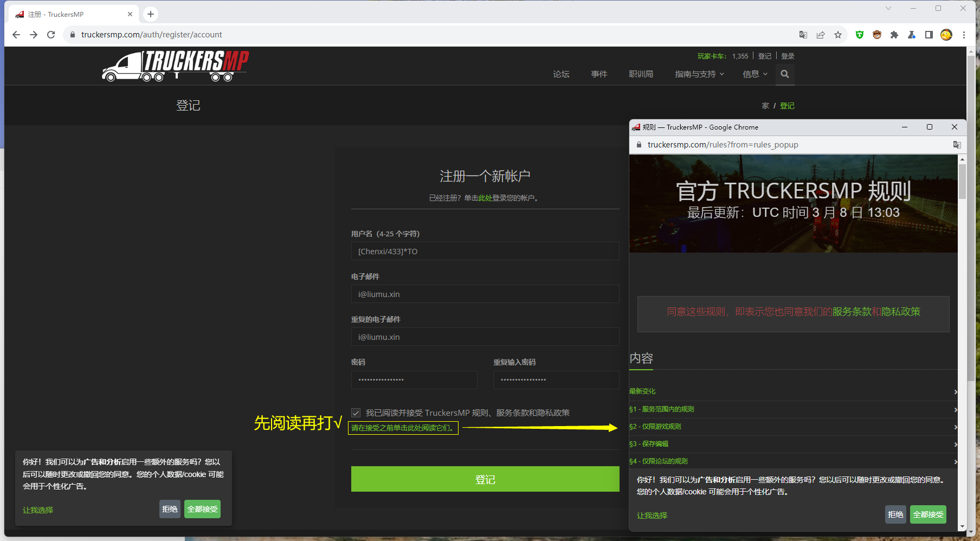The width and height of the screenshot is (980, 541).
Task: Toggle the accept rules and terms checkbox
Action: 356,413
